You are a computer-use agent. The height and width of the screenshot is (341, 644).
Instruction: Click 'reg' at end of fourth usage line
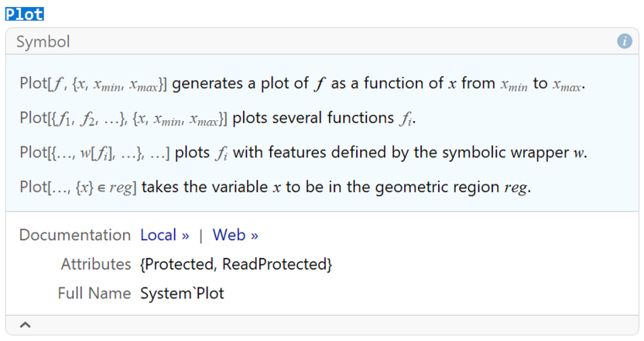(x=516, y=188)
